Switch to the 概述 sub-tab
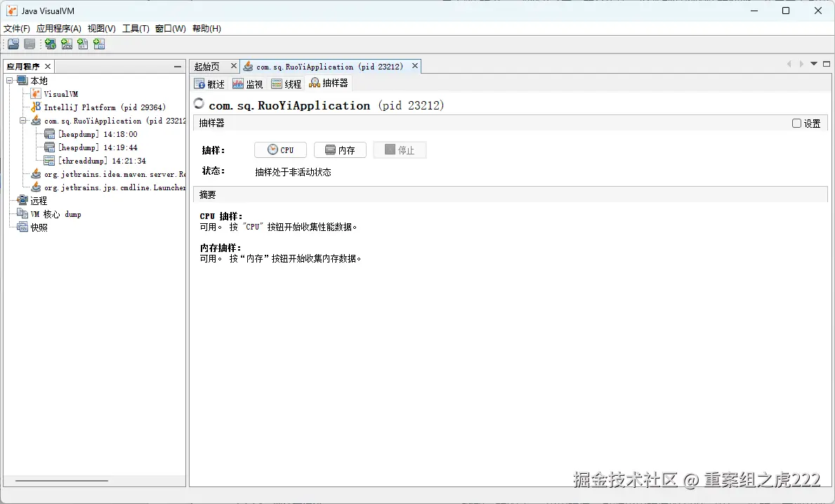Viewport: 835px width, 504px height. (x=210, y=84)
